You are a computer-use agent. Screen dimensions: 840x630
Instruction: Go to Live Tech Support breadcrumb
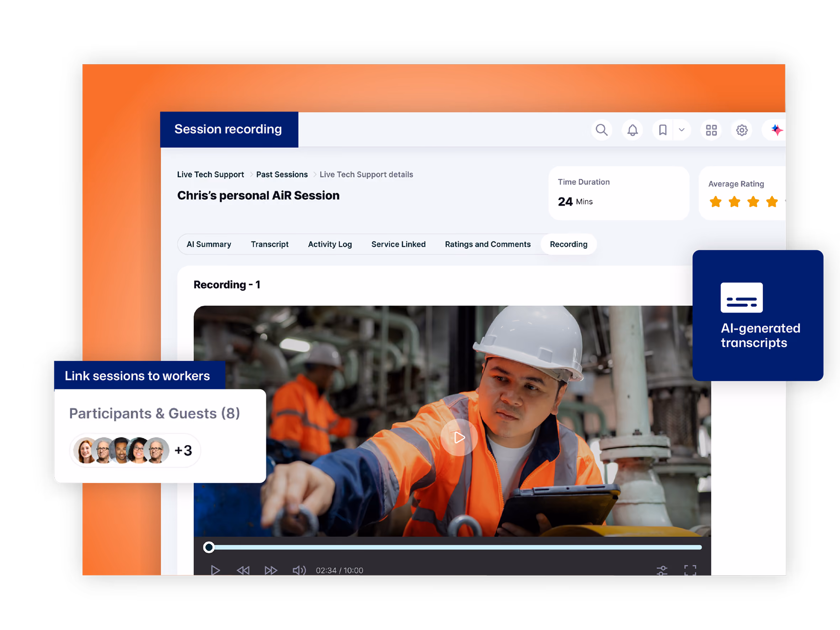[x=210, y=174]
